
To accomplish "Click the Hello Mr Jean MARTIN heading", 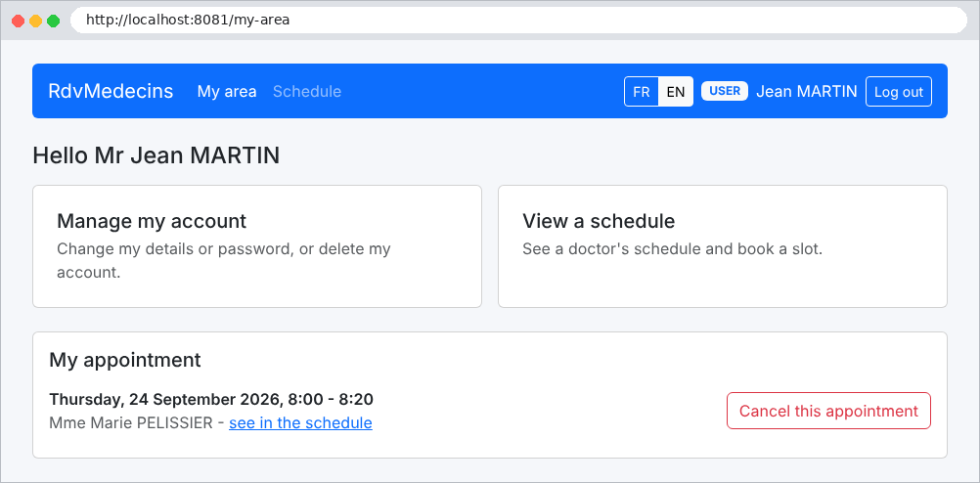I will tap(156, 155).
